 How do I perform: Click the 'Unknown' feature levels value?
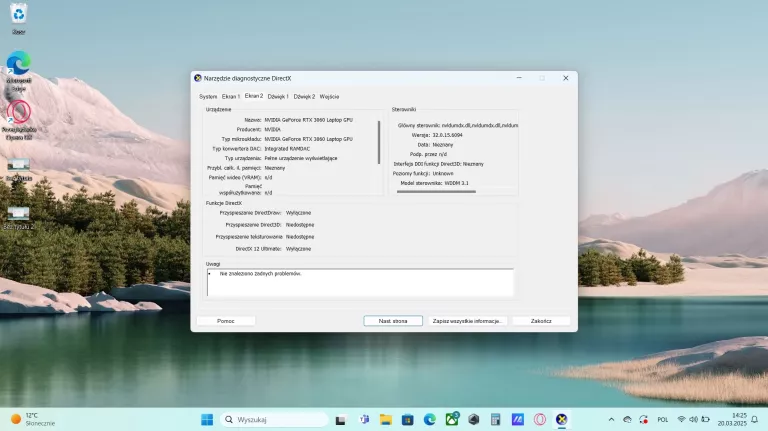point(443,174)
